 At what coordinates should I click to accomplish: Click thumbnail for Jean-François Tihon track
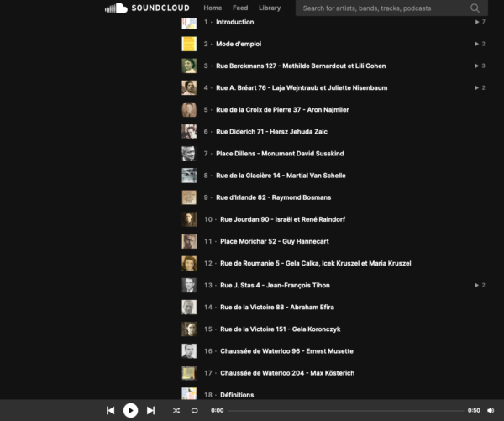189,285
